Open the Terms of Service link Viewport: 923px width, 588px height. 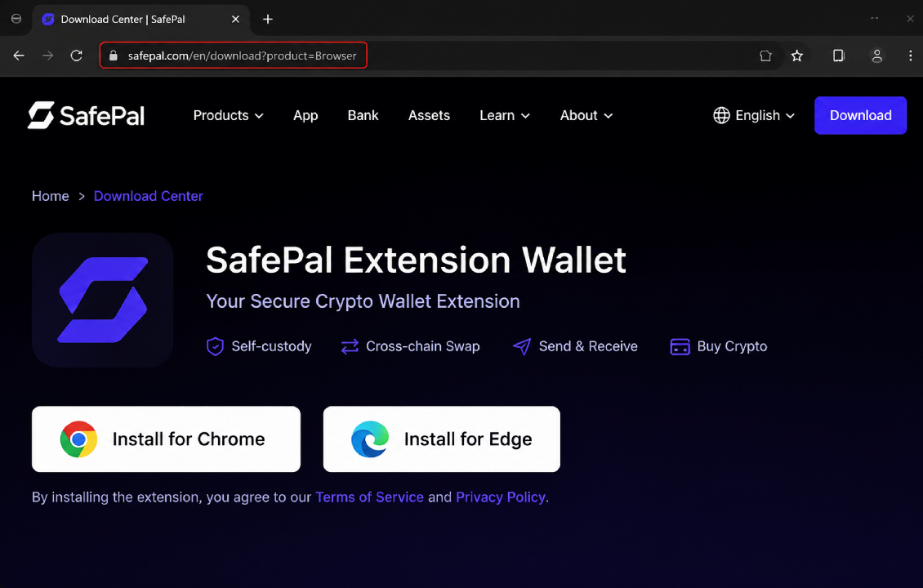370,497
